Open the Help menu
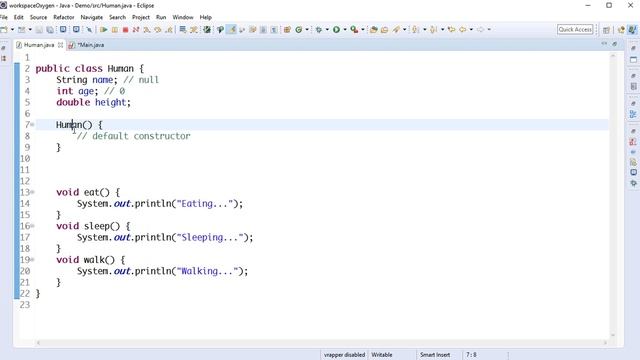The height and width of the screenshot is (360, 640). point(205,17)
